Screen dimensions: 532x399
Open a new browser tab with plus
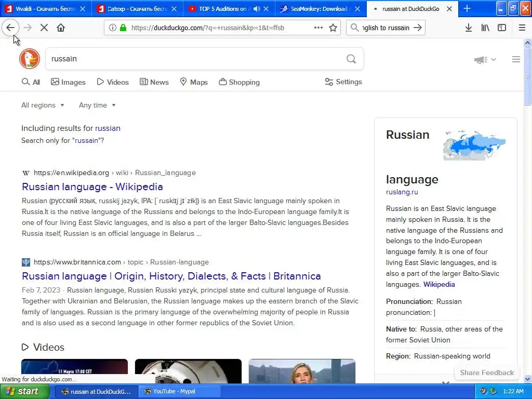click(467, 8)
